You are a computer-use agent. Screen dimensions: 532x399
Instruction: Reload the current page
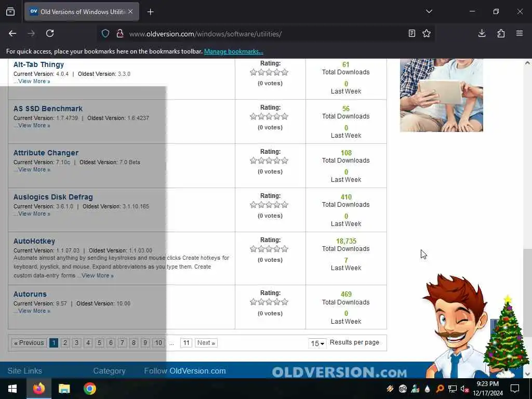[x=50, y=33]
